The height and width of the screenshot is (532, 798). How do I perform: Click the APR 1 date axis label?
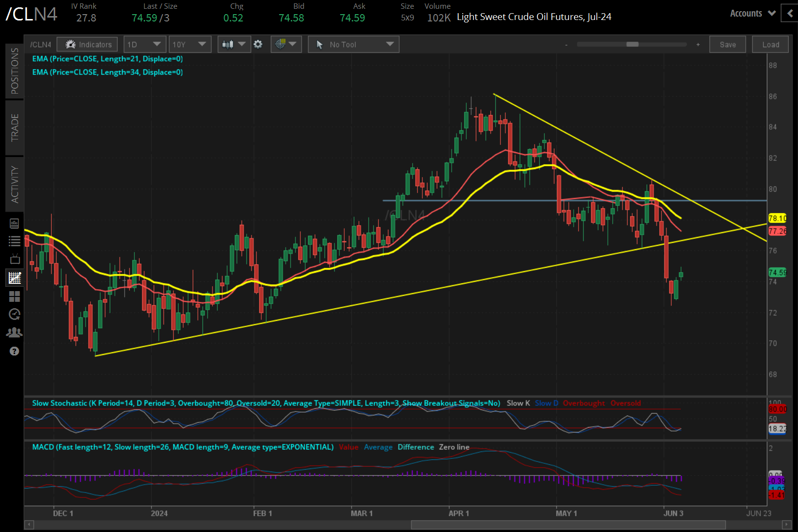[x=459, y=513]
